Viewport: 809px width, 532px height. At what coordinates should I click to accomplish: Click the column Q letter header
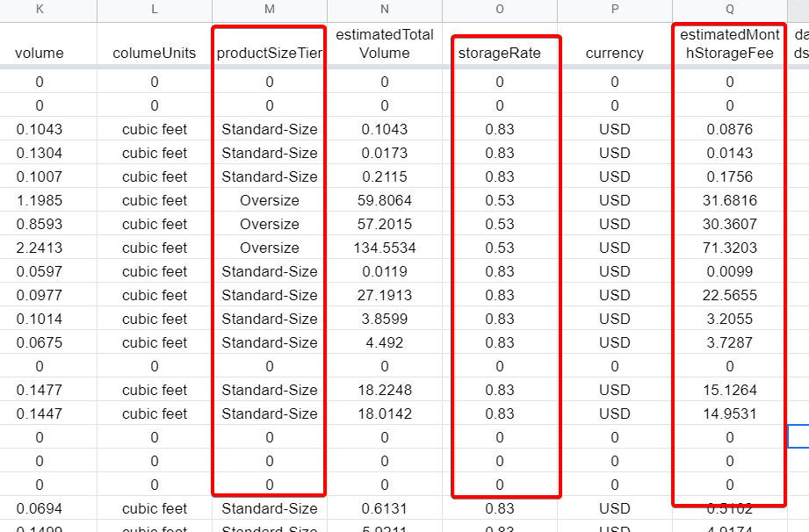point(729,10)
